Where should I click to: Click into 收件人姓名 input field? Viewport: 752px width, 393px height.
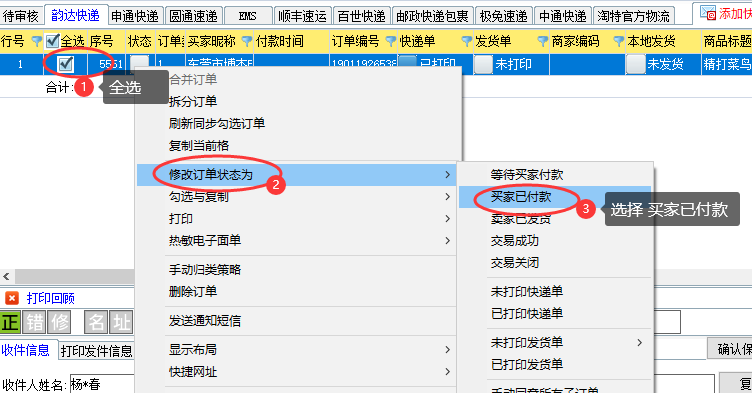(102, 384)
